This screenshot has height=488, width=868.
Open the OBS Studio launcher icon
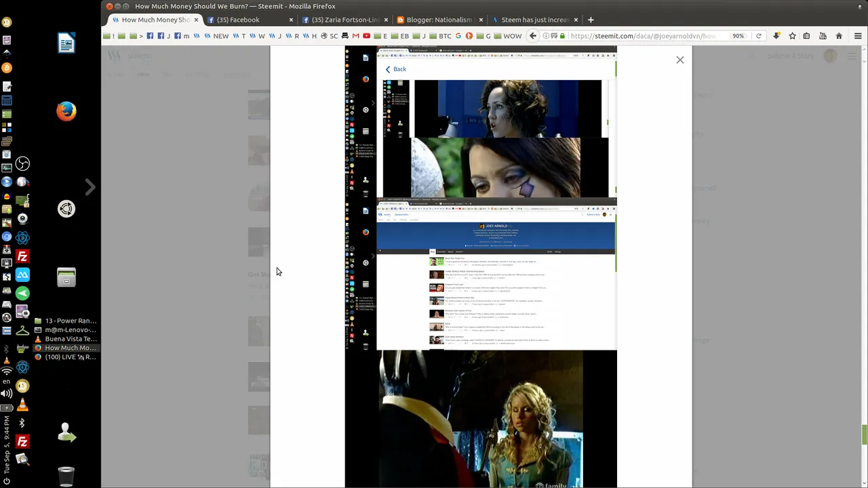22,163
